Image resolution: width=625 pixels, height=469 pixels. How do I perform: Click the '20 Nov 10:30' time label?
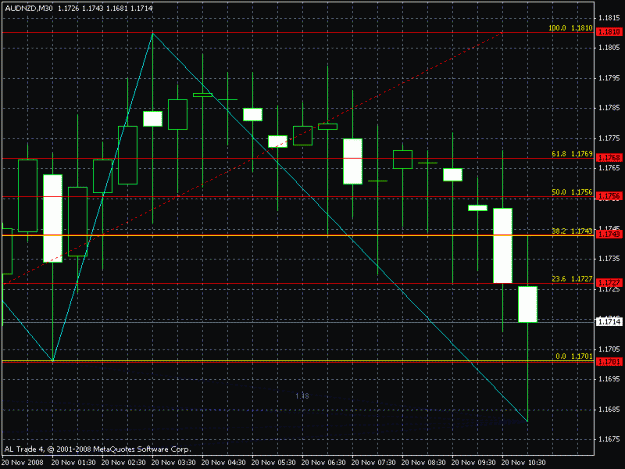point(523,463)
